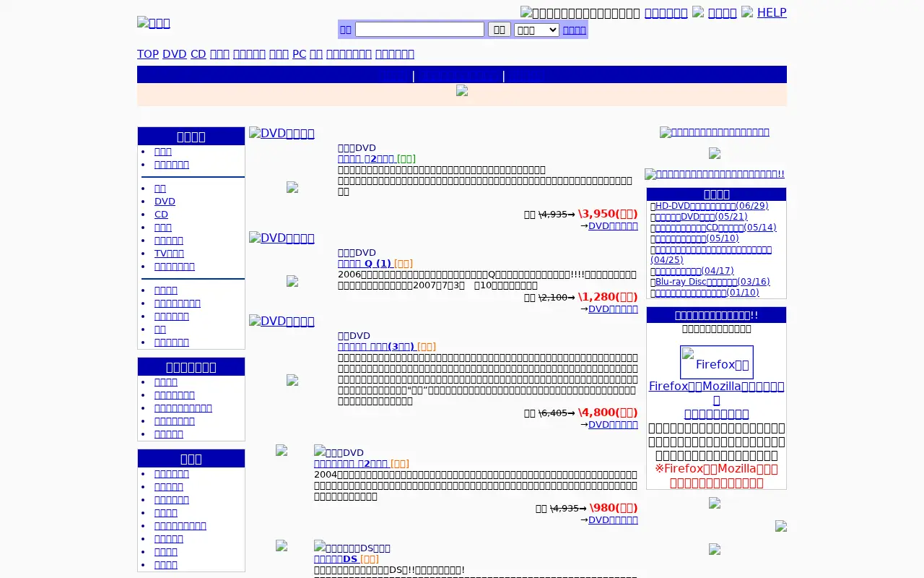Open the CD news item dated 05/14

click(716, 228)
